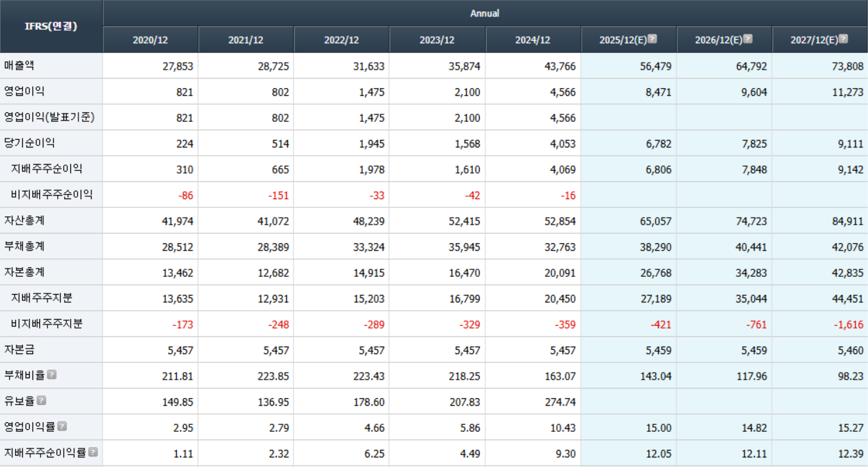Click 자산총계 value 52,415 for 2023/12

(x=464, y=221)
